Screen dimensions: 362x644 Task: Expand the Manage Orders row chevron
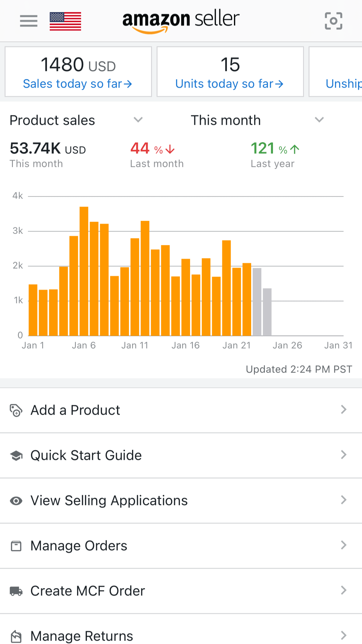[x=344, y=545]
